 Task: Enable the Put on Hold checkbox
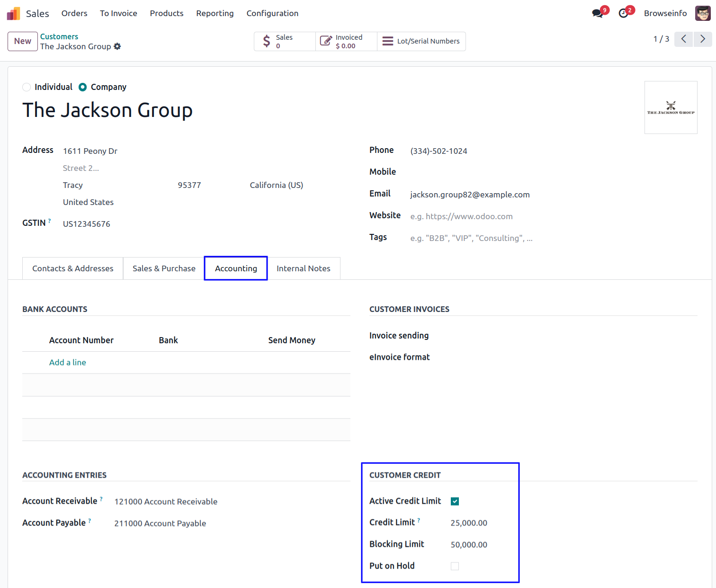click(x=455, y=566)
